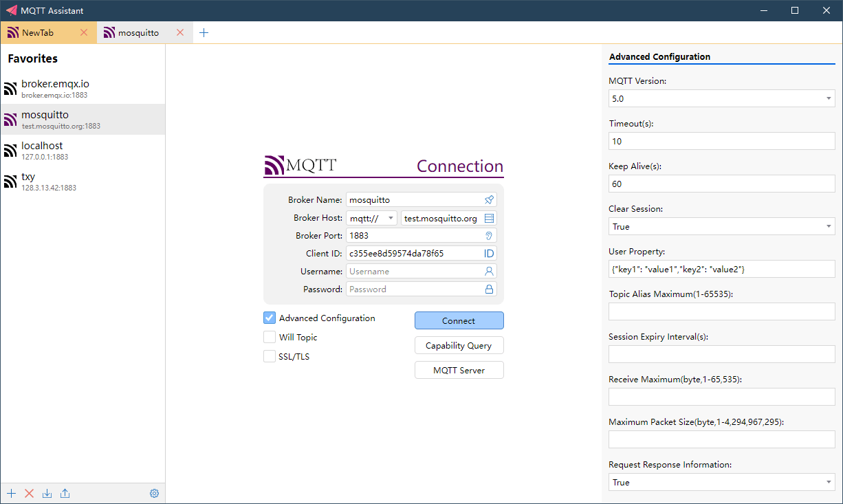Add a new tab with plus button
This screenshot has width=843, height=504.
tap(204, 33)
